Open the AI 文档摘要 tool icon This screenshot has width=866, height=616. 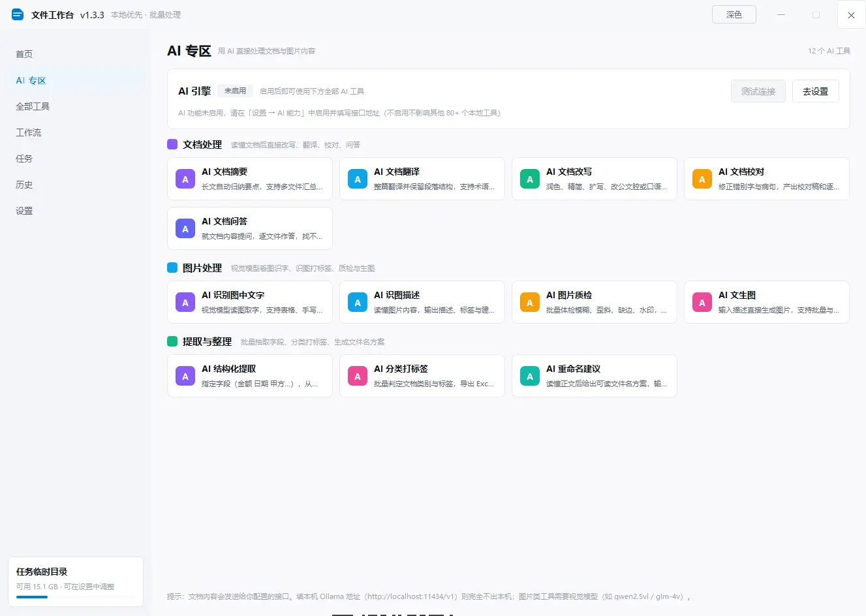pyautogui.click(x=185, y=179)
